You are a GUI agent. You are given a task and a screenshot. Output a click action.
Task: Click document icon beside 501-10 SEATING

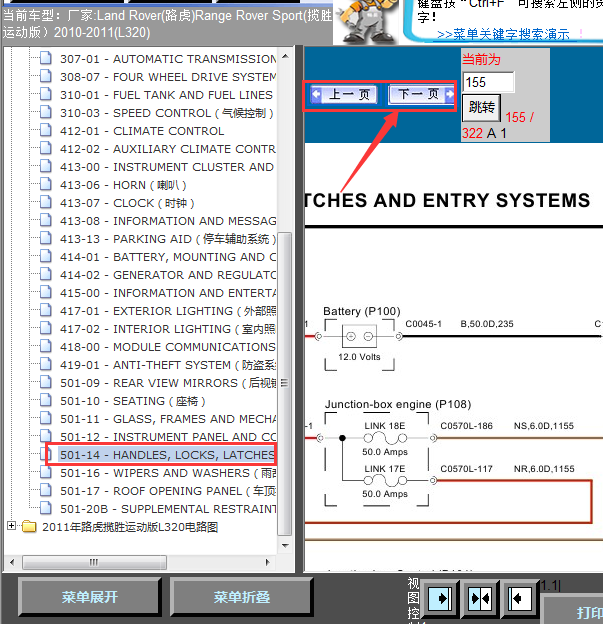46,400
